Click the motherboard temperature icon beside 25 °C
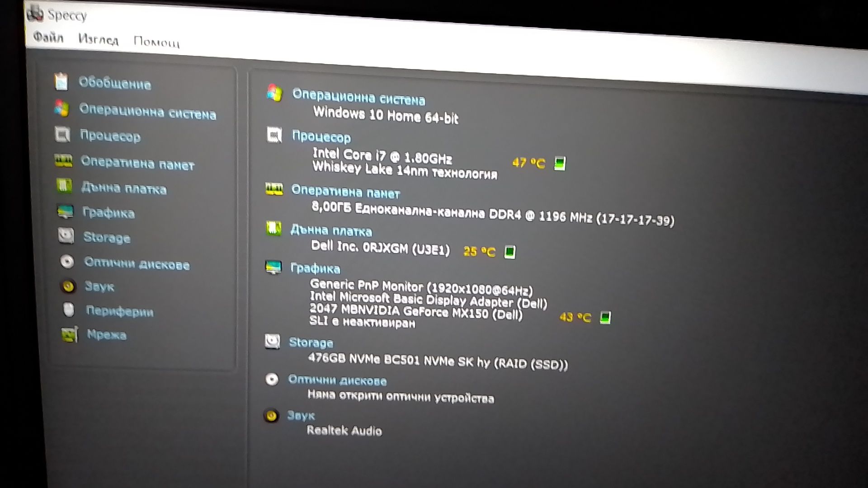 point(509,252)
